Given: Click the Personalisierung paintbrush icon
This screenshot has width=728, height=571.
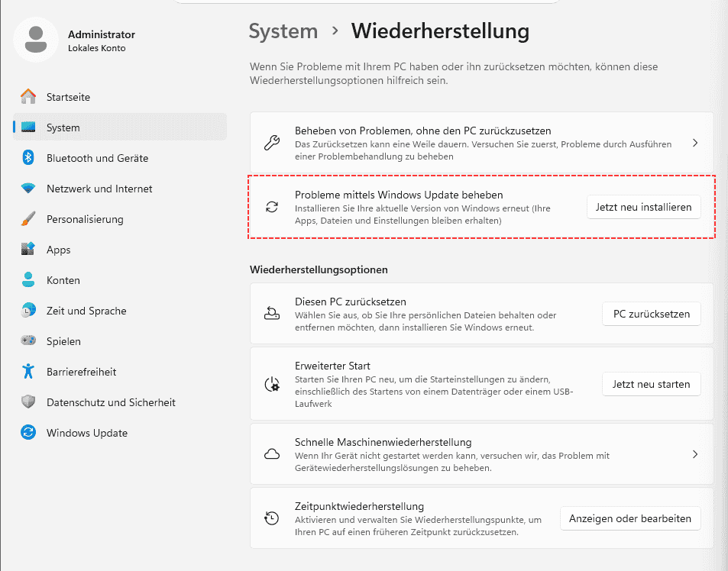Looking at the screenshot, I should click(x=28, y=219).
